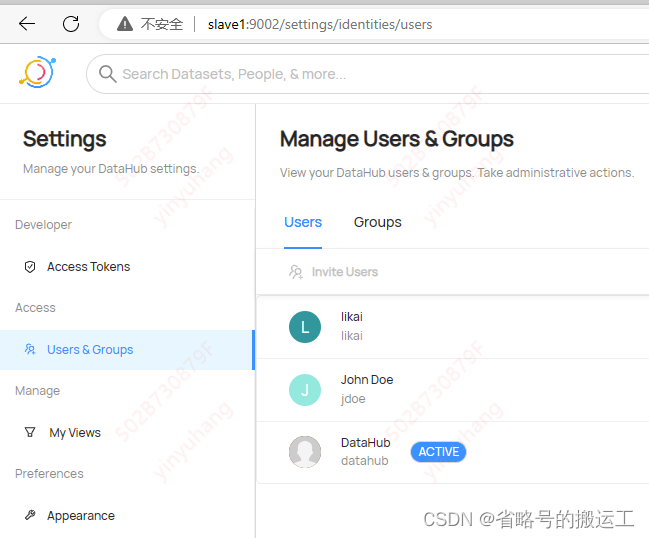Screen dimensions: 649x538
Task: Click the wrench icon beside Appearance
Action: pos(30,515)
